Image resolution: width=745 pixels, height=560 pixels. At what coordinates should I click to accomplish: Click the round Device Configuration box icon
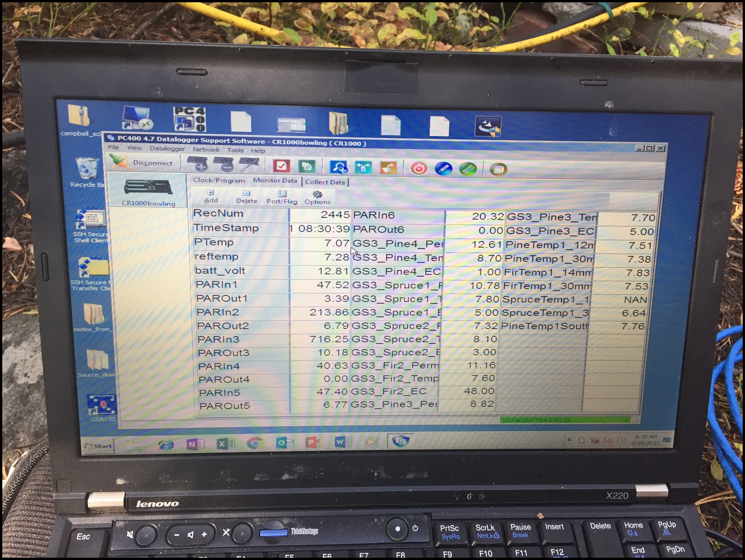tap(498, 169)
